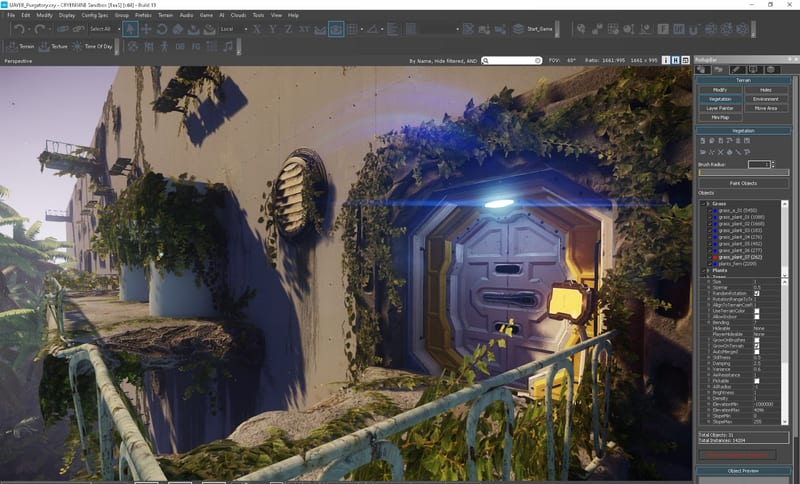Image resolution: width=800 pixels, height=484 pixels.
Task: Click the Undo arrow icon
Action: pyautogui.click(x=19, y=29)
